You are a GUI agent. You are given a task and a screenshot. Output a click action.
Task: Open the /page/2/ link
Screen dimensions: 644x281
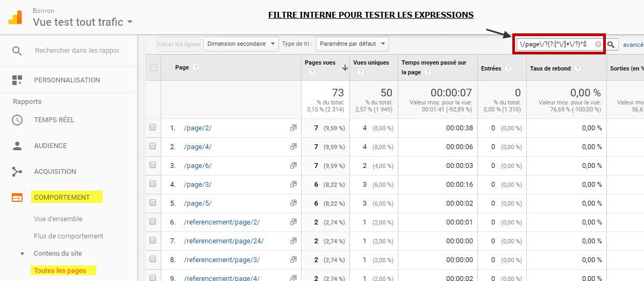[x=197, y=128]
